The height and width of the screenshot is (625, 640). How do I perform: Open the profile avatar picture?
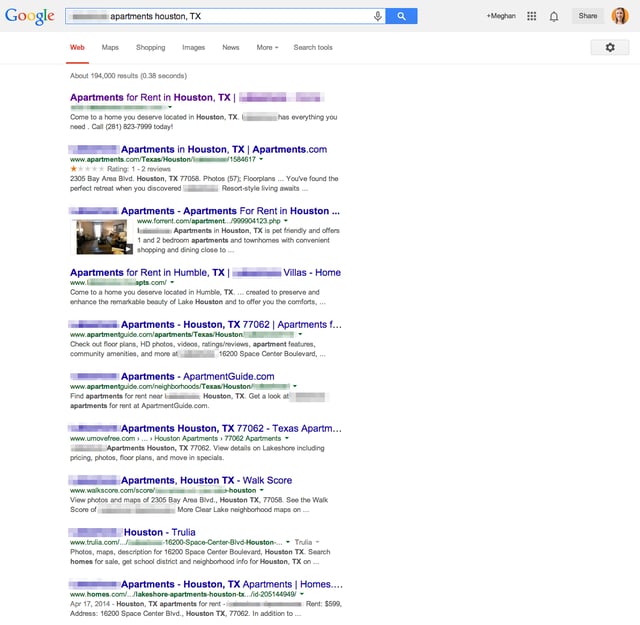tap(619, 16)
